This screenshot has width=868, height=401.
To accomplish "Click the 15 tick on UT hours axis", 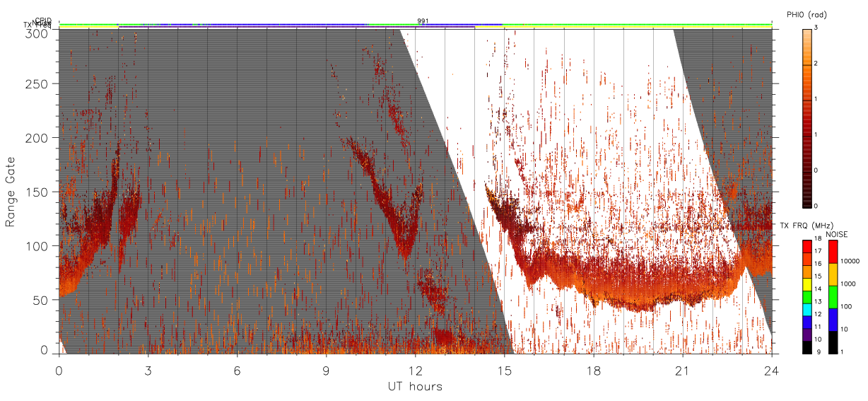I will (x=505, y=369).
